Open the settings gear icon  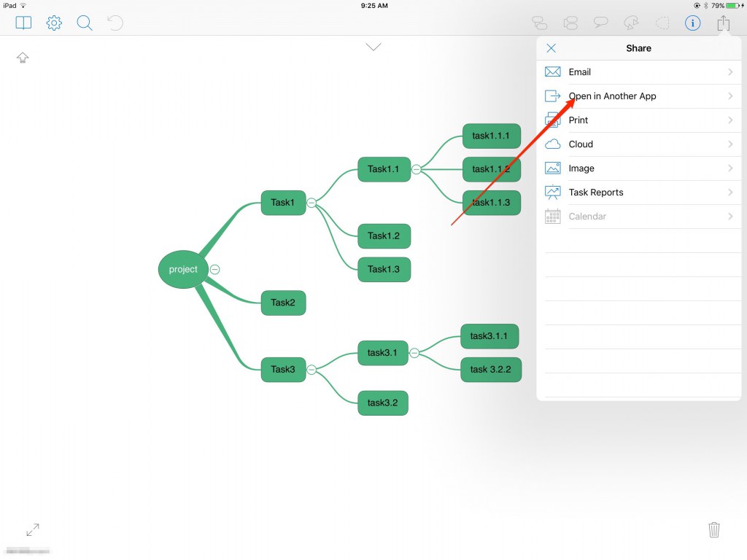point(54,23)
